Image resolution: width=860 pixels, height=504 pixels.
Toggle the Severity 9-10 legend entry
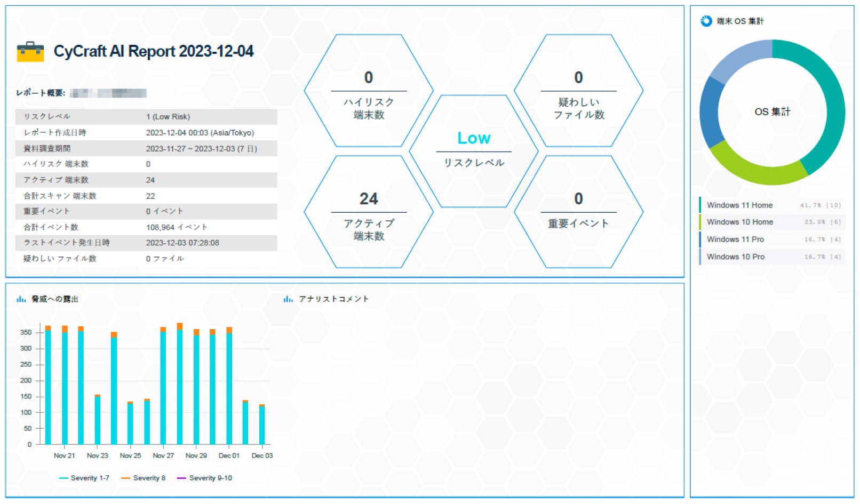click(205, 478)
